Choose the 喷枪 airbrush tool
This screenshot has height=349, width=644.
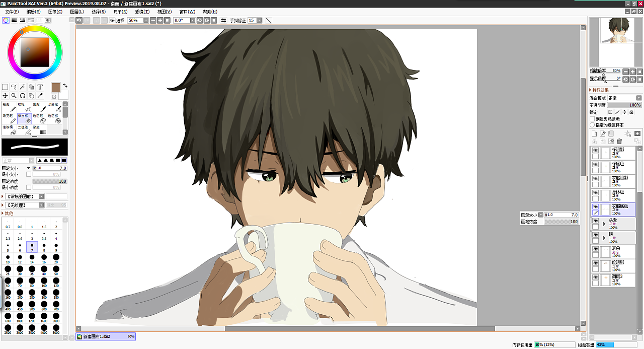click(x=24, y=107)
